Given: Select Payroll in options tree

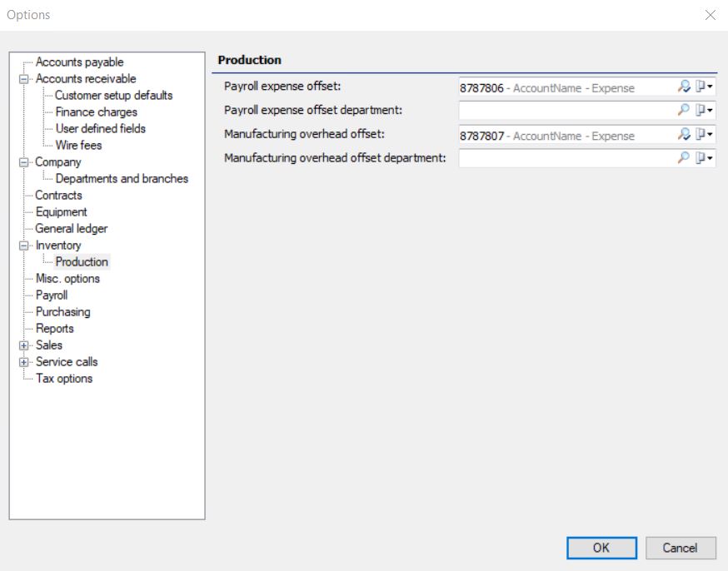Looking at the screenshot, I should [52, 295].
